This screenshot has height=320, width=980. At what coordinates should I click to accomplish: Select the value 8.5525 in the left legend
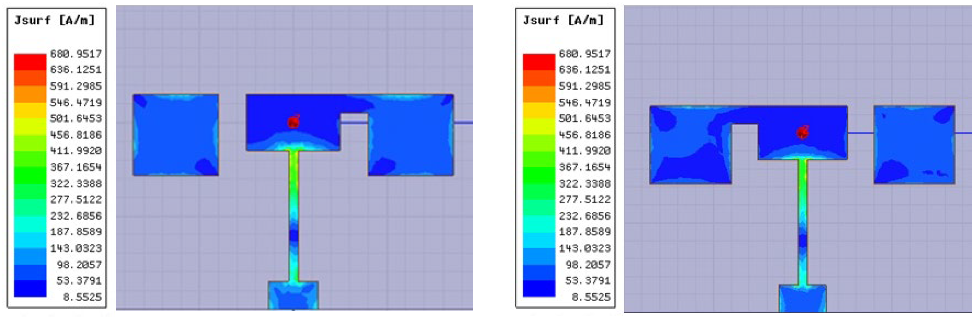coord(83,297)
